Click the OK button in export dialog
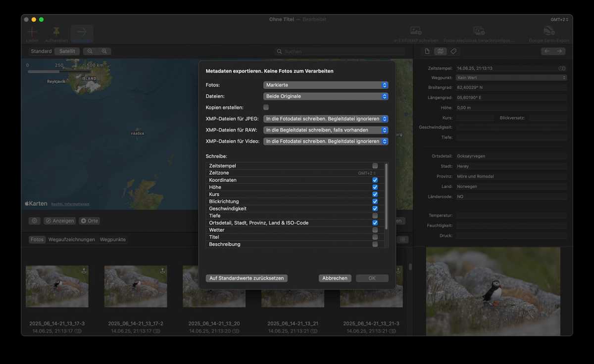Image resolution: width=594 pixels, height=364 pixels. 372,278
